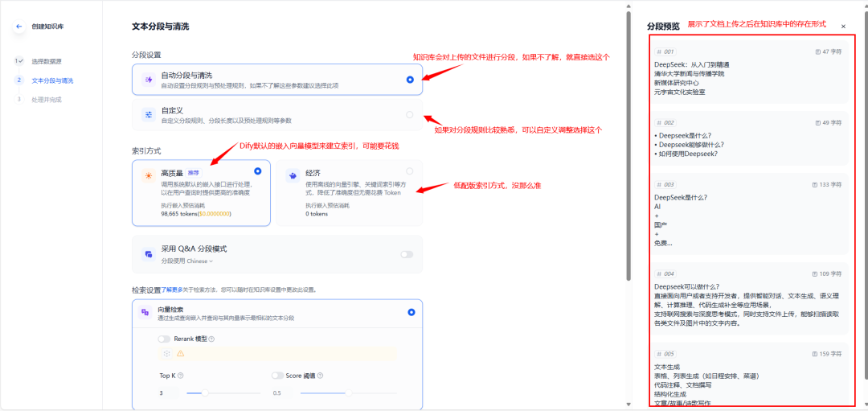The image size is (868, 411).
Task: Click the 经济 piggy bank icon
Action: [293, 175]
